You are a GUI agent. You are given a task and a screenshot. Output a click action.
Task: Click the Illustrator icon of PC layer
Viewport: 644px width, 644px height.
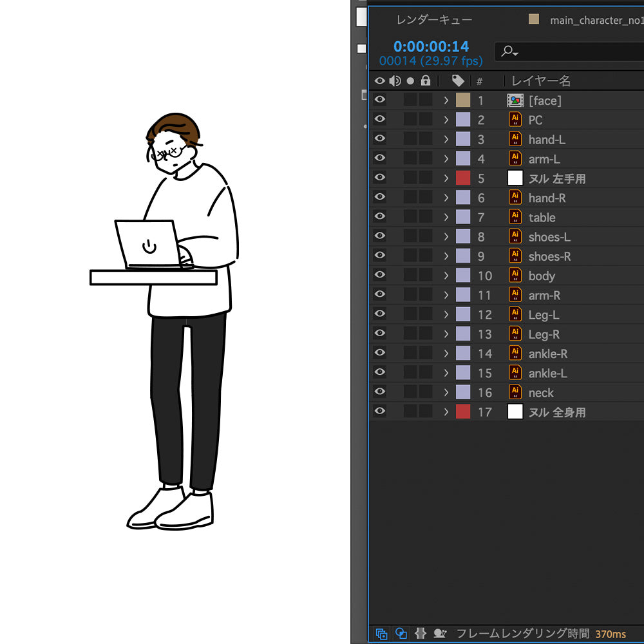point(515,120)
